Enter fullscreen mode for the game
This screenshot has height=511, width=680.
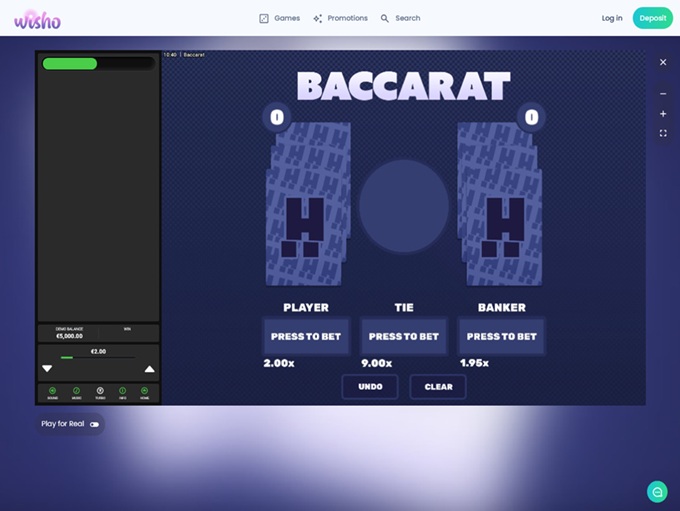[663, 133]
